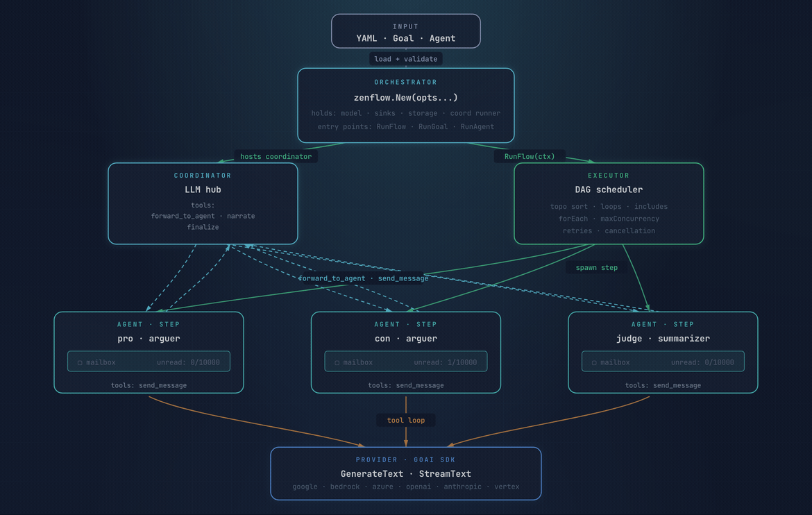
Task: Select the 'GenerateText · StreamText' title
Action: coord(406,474)
